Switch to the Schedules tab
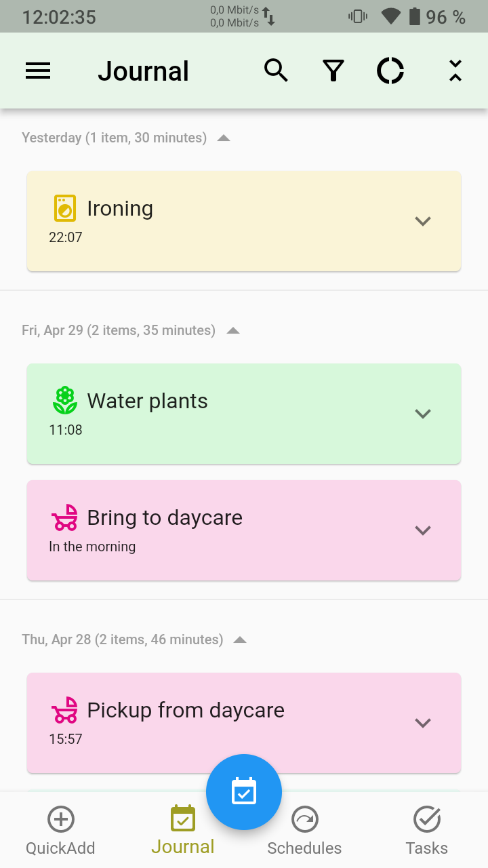 [x=304, y=831]
